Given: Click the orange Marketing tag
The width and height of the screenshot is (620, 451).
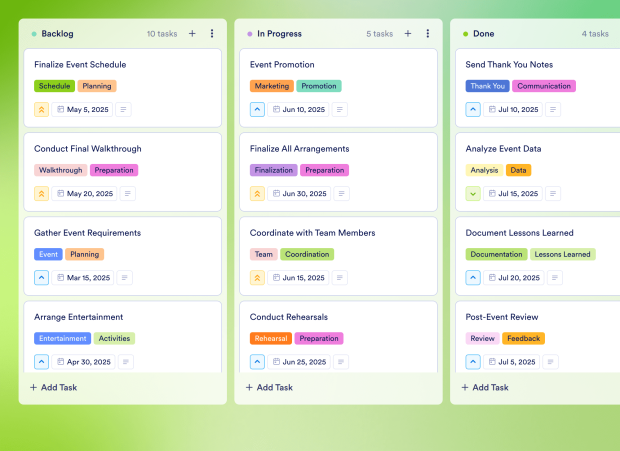Looking at the screenshot, I should [271, 86].
